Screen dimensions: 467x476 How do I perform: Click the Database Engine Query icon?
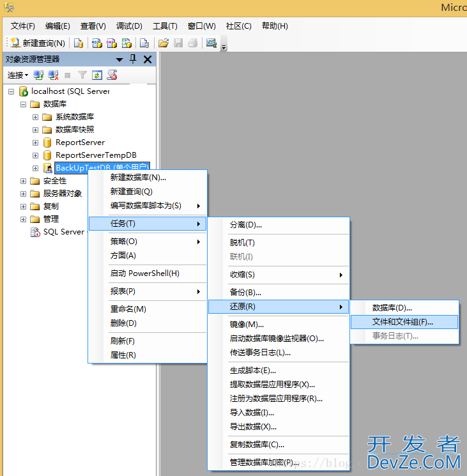coord(79,43)
